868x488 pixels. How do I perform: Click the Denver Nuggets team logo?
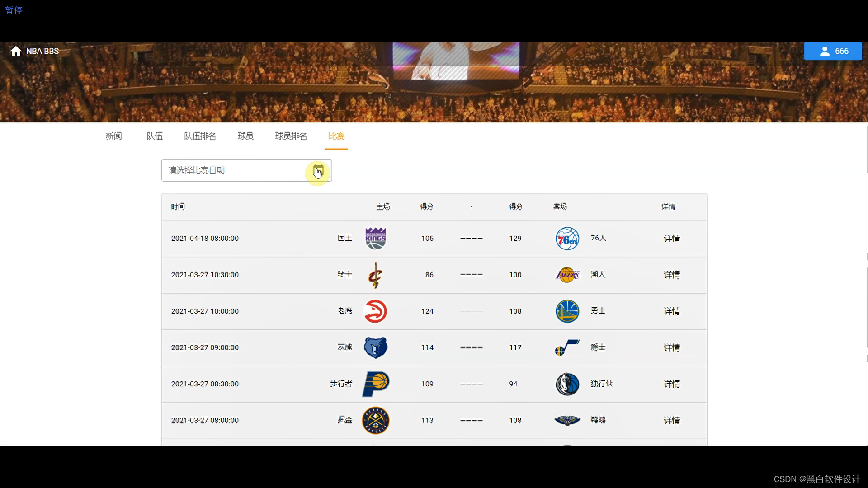coord(376,420)
